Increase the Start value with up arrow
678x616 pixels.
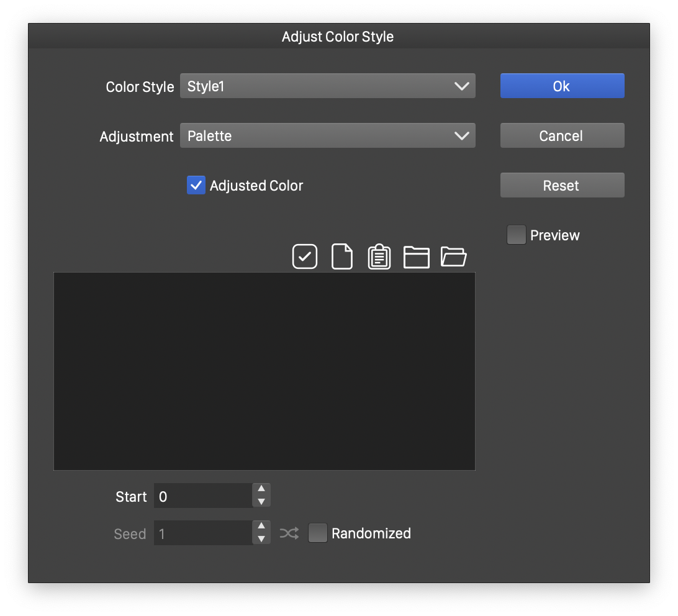coord(261,489)
